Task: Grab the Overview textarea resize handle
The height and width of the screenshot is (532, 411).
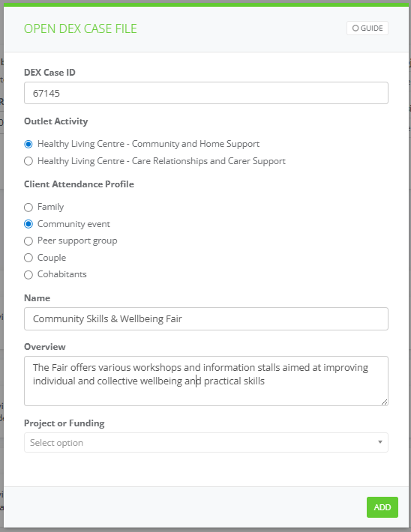Action: 384,402
